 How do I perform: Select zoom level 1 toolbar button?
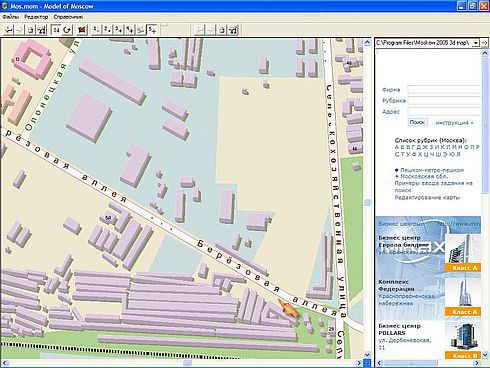pyautogui.click(x=97, y=30)
